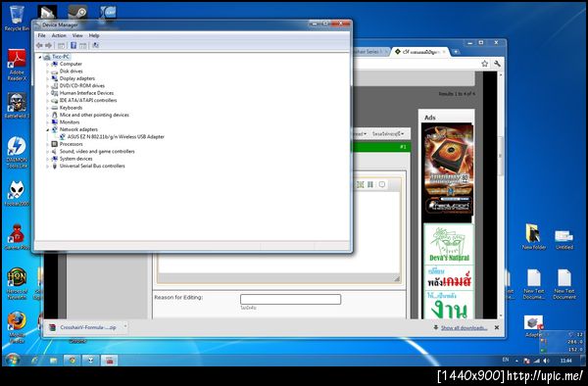
Task: Expand the Computer category
Action: click(48, 64)
